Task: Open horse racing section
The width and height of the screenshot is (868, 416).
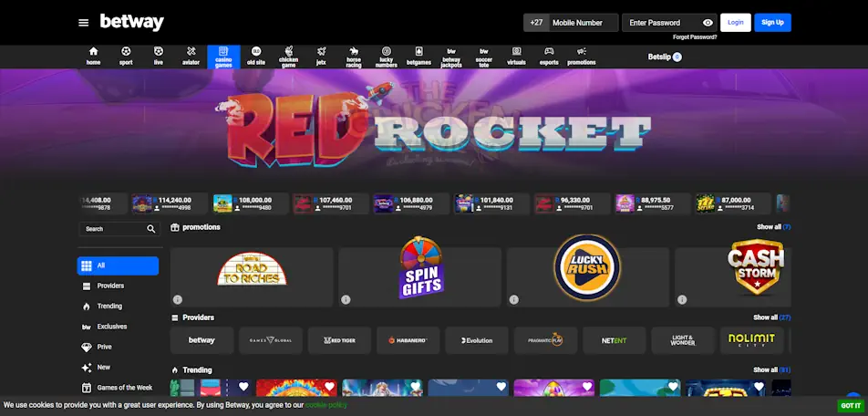Action: pos(354,57)
